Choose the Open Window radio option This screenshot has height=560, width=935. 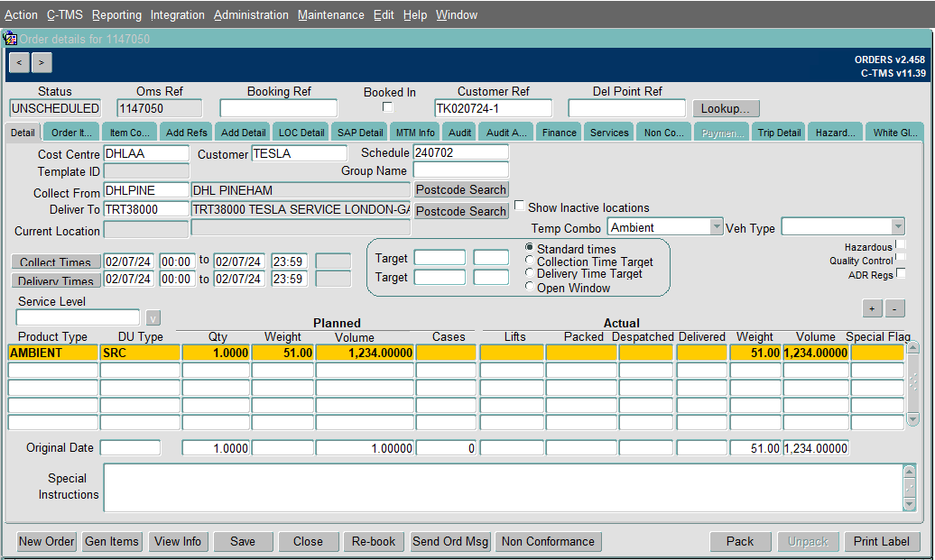tap(529, 287)
